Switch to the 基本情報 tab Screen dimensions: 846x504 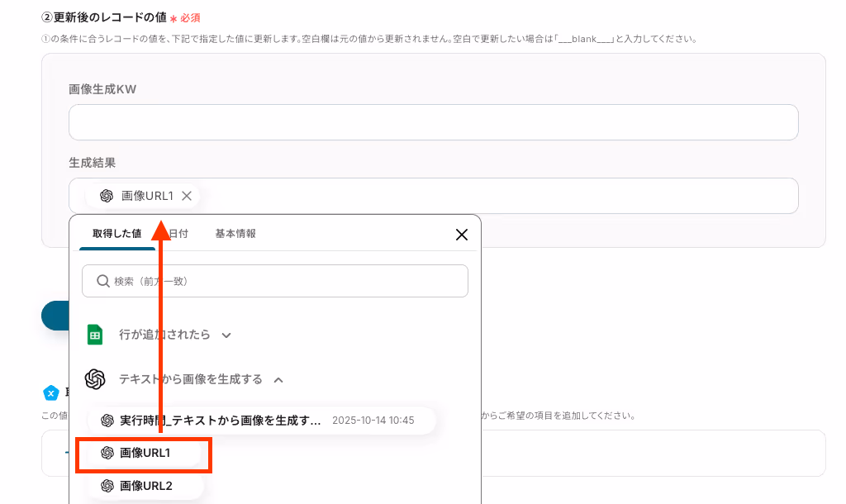coord(235,234)
